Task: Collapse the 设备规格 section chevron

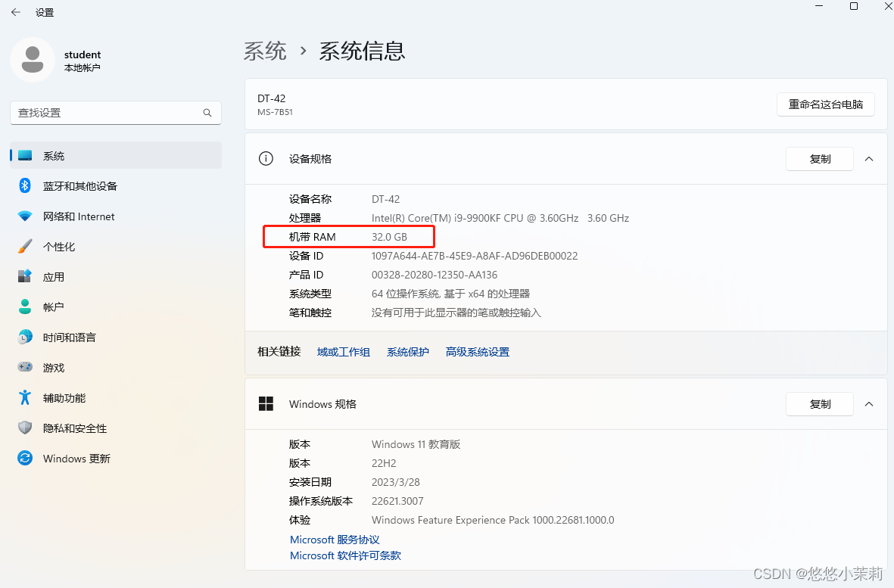Action: (x=869, y=159)
